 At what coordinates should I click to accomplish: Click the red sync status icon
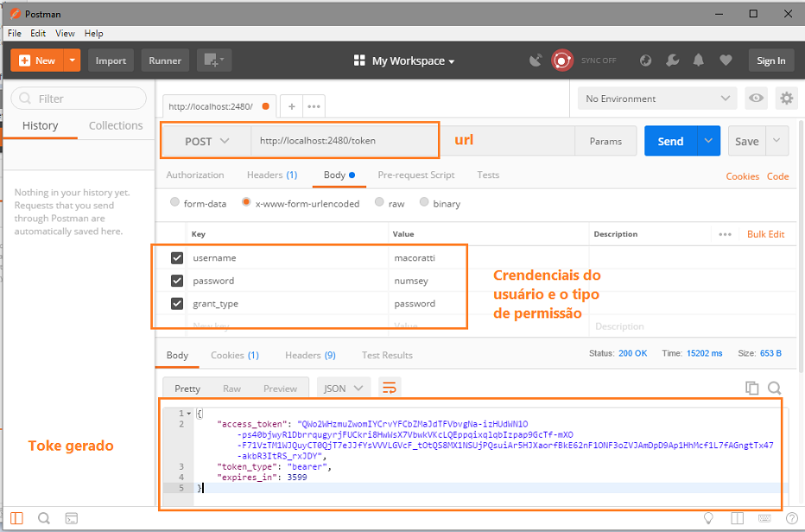coord(562,60)
